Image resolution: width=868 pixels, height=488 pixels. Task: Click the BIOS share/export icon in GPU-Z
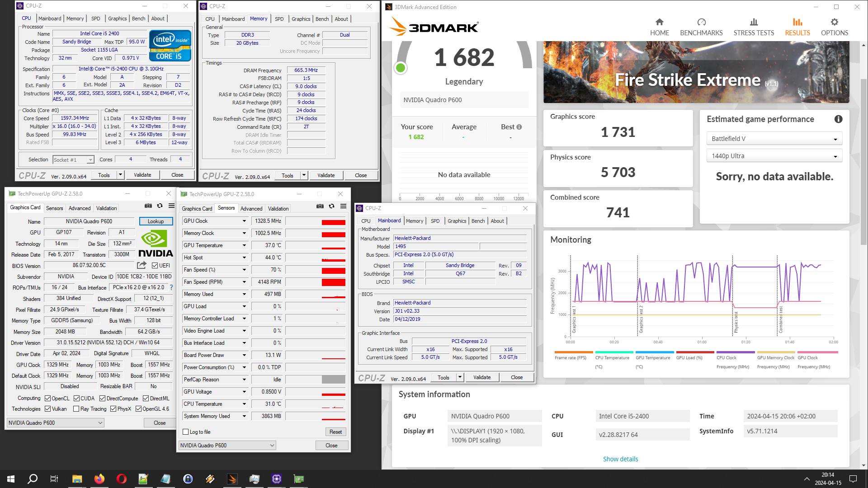point(142,265)
